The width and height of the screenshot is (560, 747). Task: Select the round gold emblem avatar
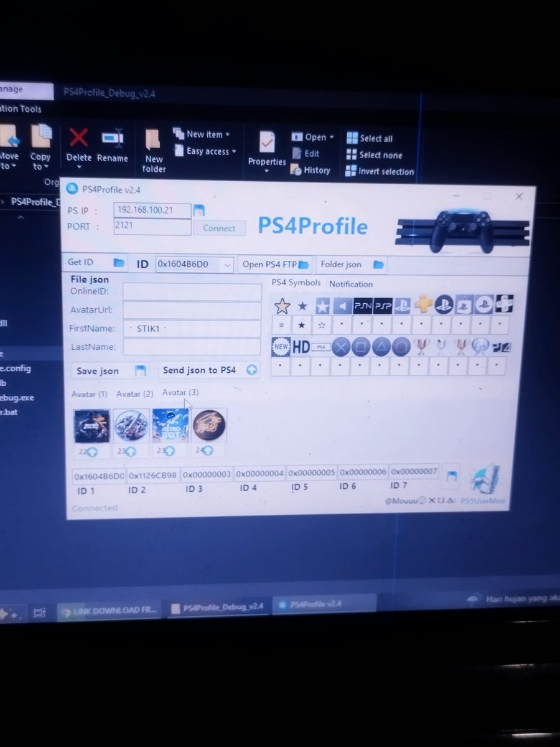pyautogui.click(x=209, y=425)
